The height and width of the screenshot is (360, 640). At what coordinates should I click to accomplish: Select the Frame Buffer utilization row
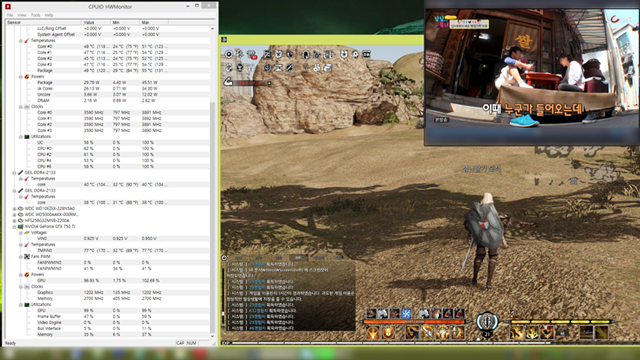coord(108,316)
